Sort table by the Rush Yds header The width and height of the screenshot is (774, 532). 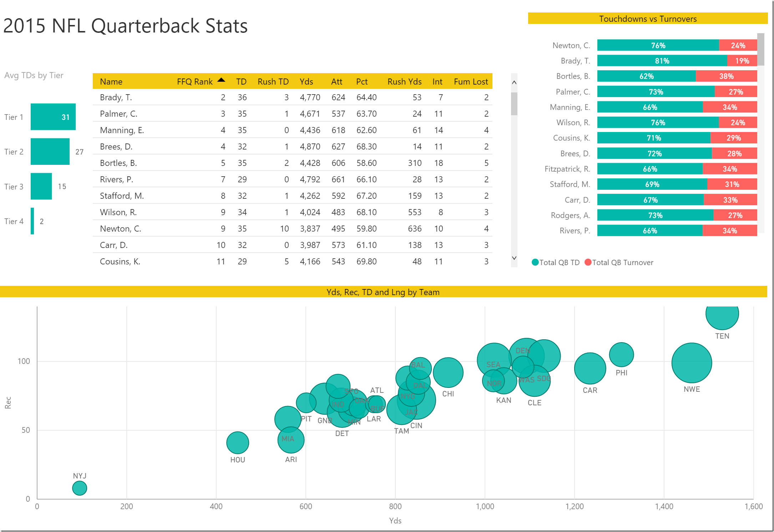coord(404,82)
